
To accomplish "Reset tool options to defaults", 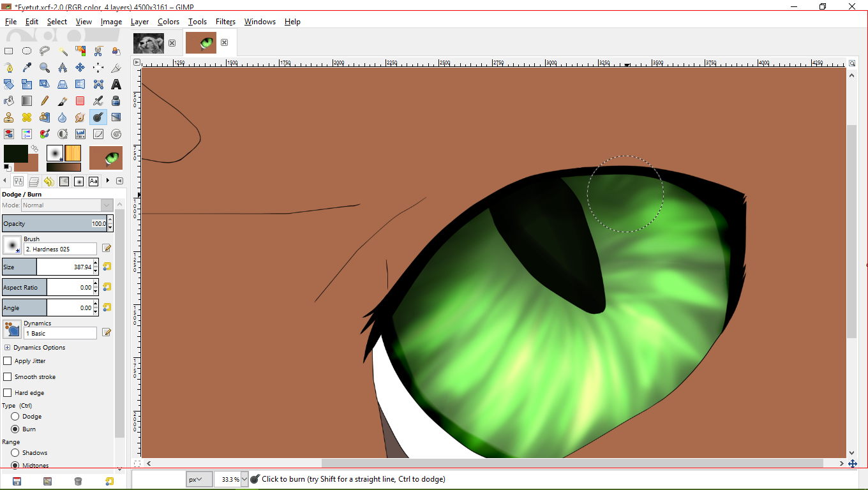I will pos(108,481).
